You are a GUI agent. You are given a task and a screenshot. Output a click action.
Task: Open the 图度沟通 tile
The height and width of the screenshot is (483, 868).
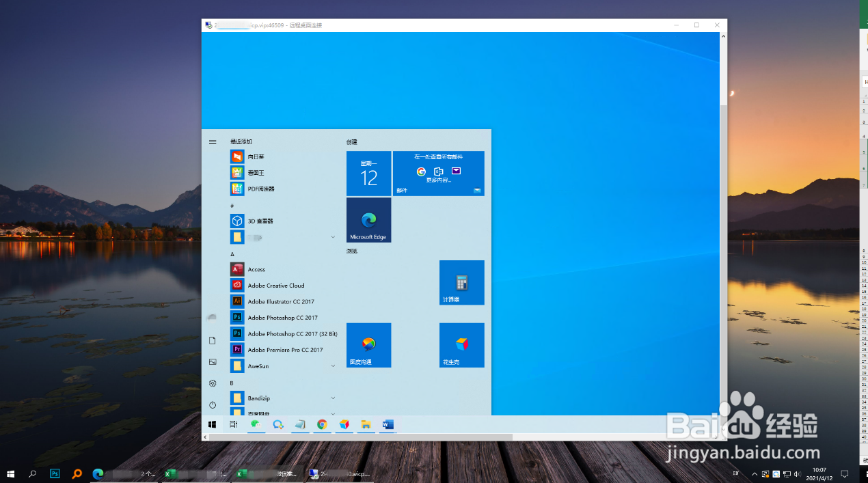pos(369,345)
